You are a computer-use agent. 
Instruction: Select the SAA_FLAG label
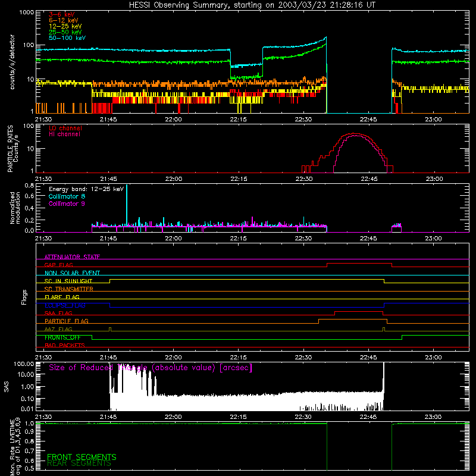(x=58, y=313)
